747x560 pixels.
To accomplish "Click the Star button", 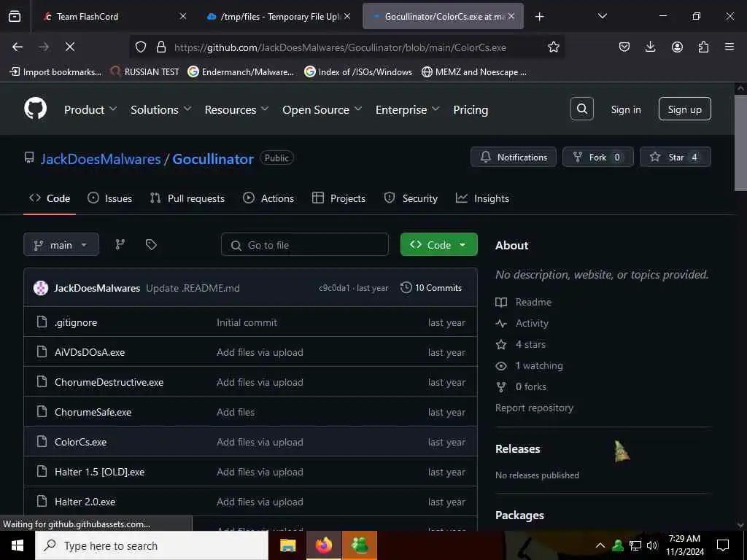I will point(675,157).
